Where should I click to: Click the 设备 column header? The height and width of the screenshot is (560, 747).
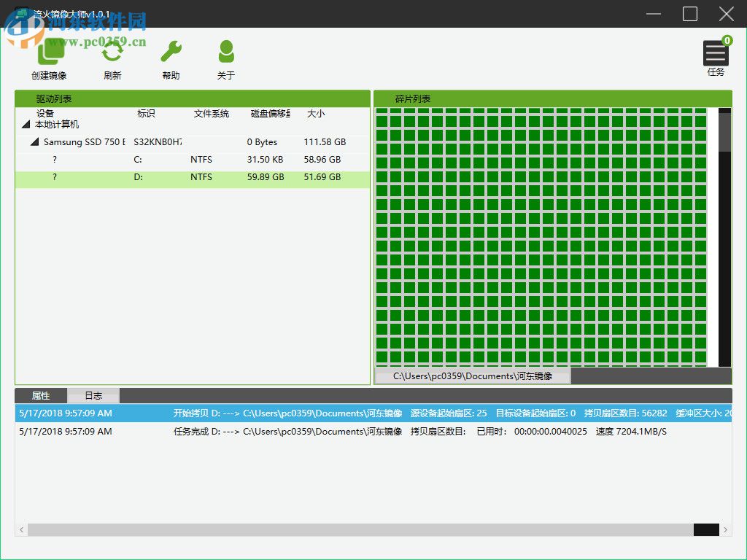tap(45, 114)
